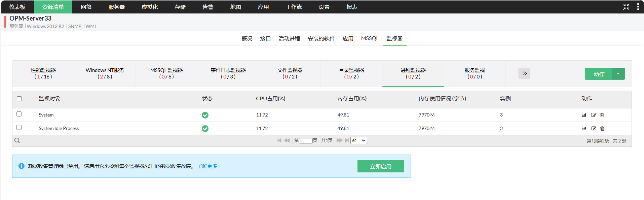The image size is (644, 200).
Task: Open the 告警 menu in top navigation
Action: 208,7
